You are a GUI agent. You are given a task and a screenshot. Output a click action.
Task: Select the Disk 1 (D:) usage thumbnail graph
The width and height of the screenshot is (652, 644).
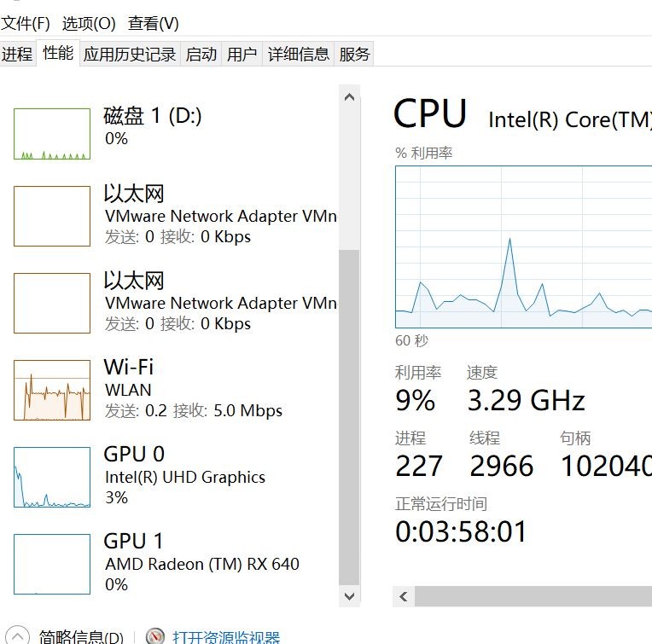coord(52,134)
